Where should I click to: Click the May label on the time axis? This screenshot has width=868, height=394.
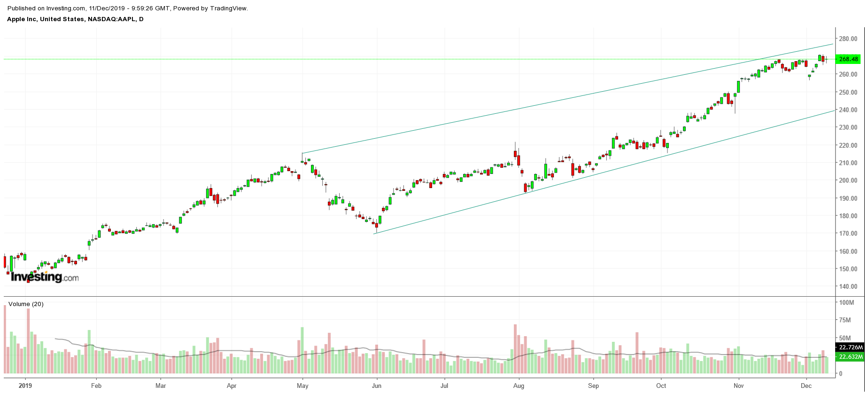(x=302, y=386)
